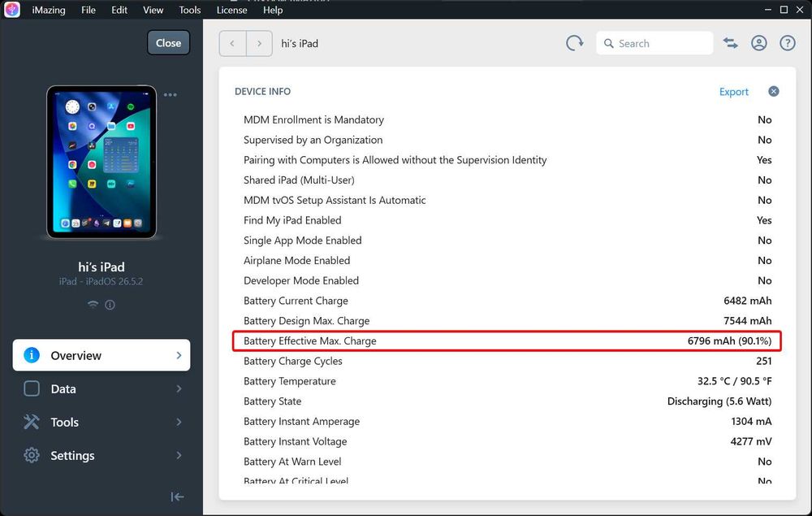The width and height of the screenshot is (812, 516).
Task: Click the 4277 mV voltage value
Action: [x=751, y=441]
